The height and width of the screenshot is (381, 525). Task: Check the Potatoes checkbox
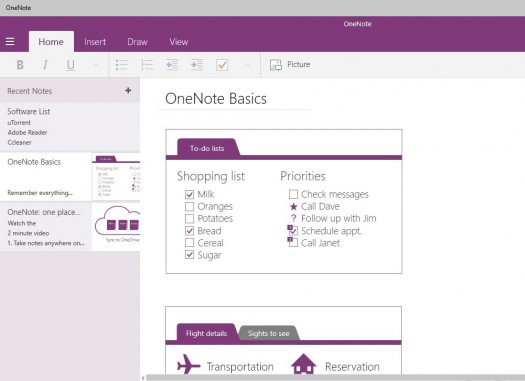pos(189,219)
